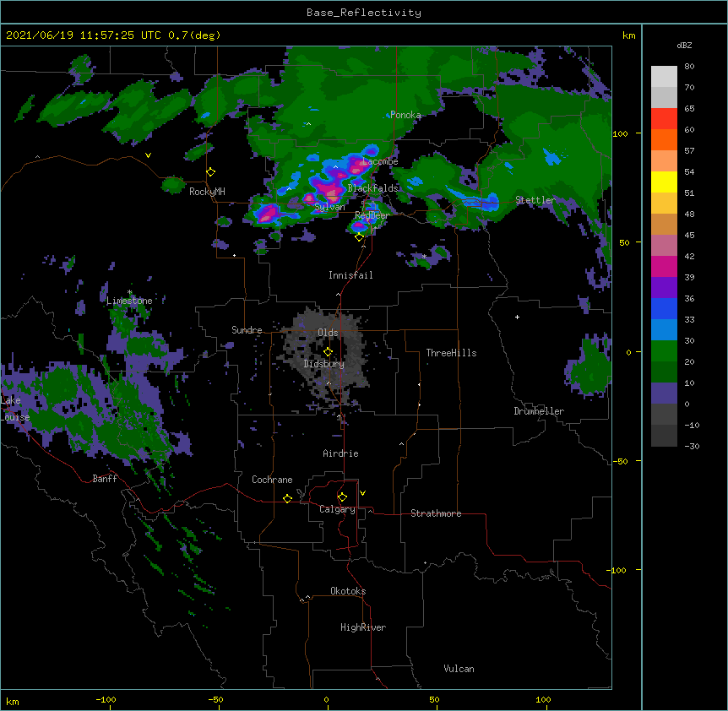Click the Vulcan city label
The image size is (728, 711).
point(459,669)
